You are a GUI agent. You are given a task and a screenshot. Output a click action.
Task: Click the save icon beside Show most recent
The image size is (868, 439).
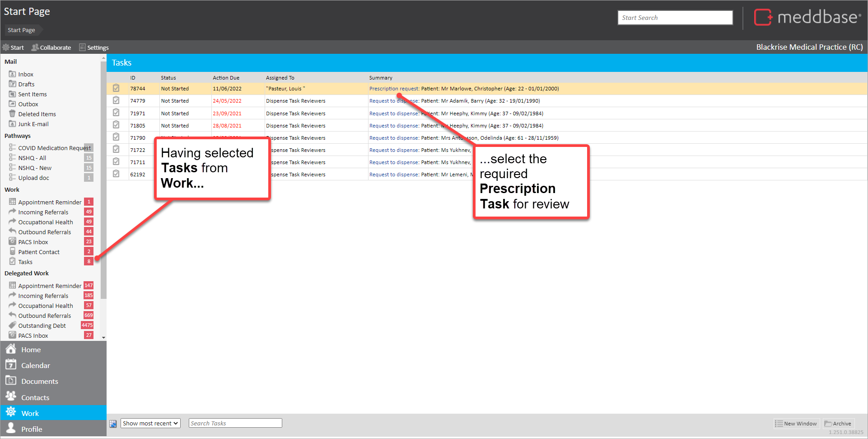(x=113, y=424)
